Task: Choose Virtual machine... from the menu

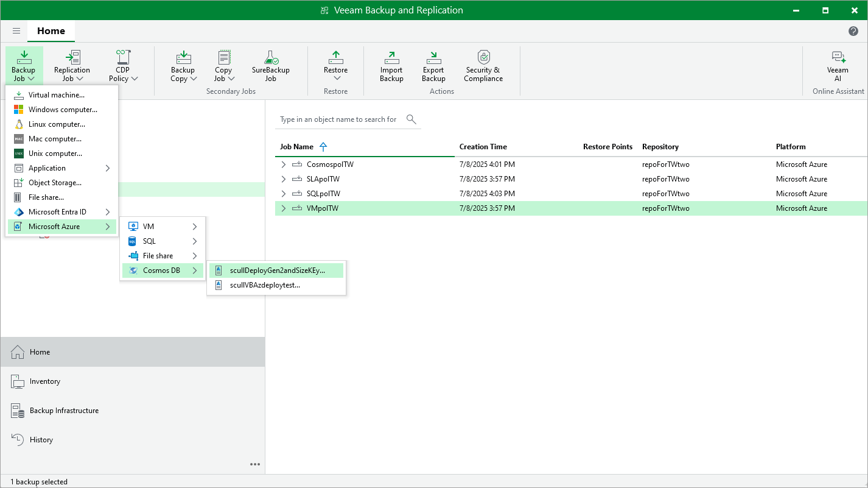Action: (x=61, y=95)
